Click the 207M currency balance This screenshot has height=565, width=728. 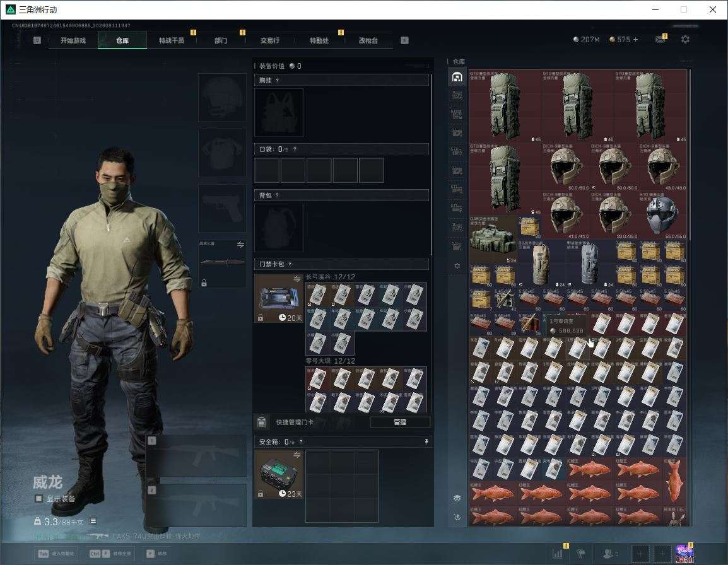(587, 40)
